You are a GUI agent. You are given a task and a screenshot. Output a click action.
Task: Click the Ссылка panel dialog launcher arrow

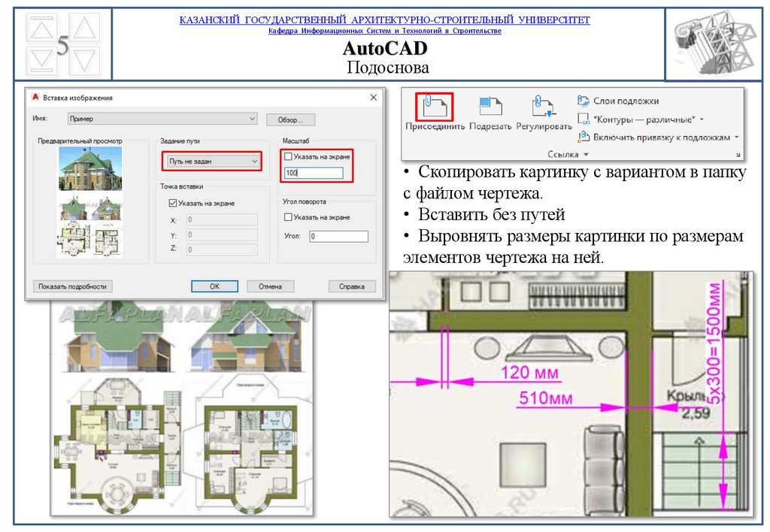click(x=738, y=155)
